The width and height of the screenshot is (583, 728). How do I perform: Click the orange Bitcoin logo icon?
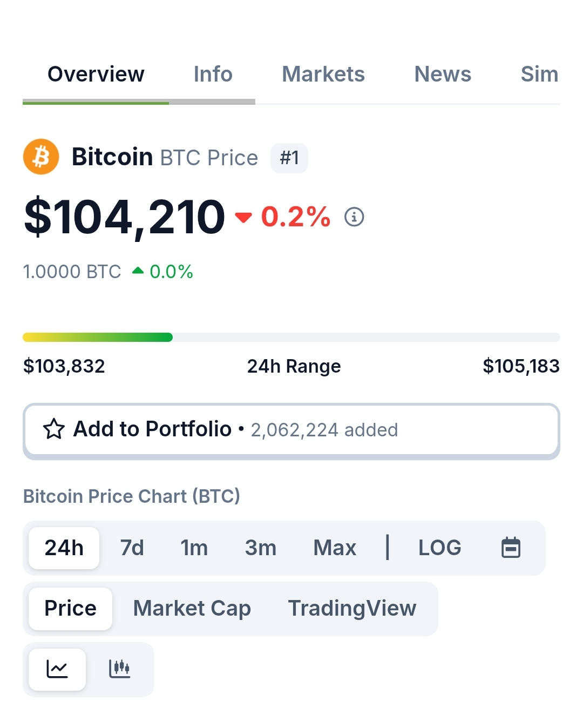[x=41, y=157]
